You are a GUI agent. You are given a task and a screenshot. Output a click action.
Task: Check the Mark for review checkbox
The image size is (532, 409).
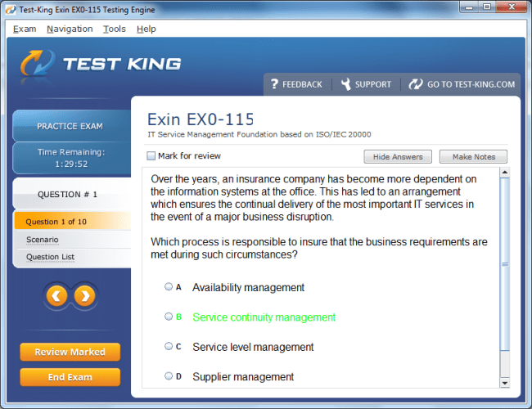tap(151, 155)
